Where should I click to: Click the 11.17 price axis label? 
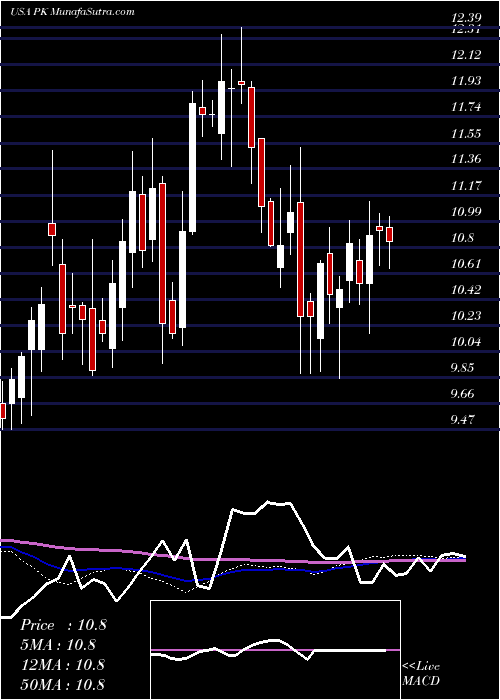[x=467, y=185]
